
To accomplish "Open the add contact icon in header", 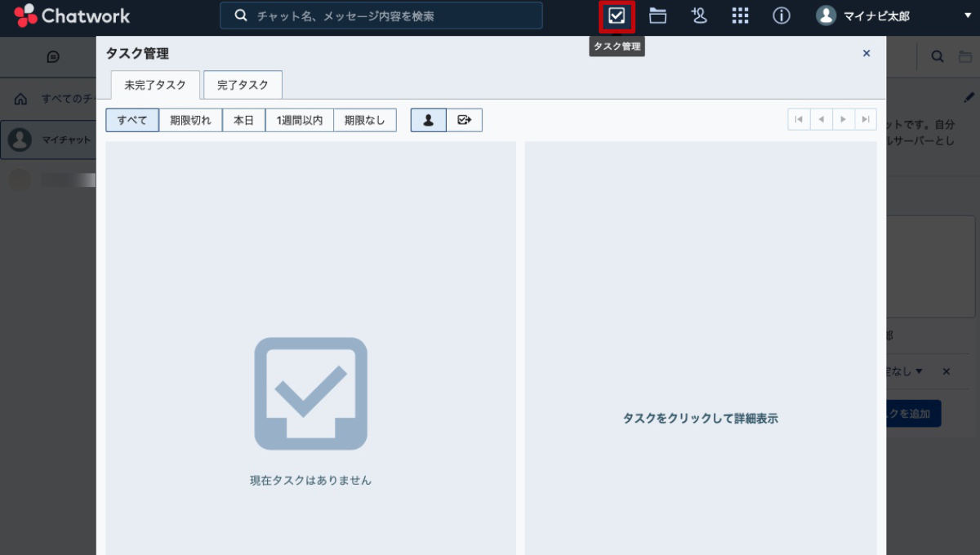I will (x=699, y=16).
